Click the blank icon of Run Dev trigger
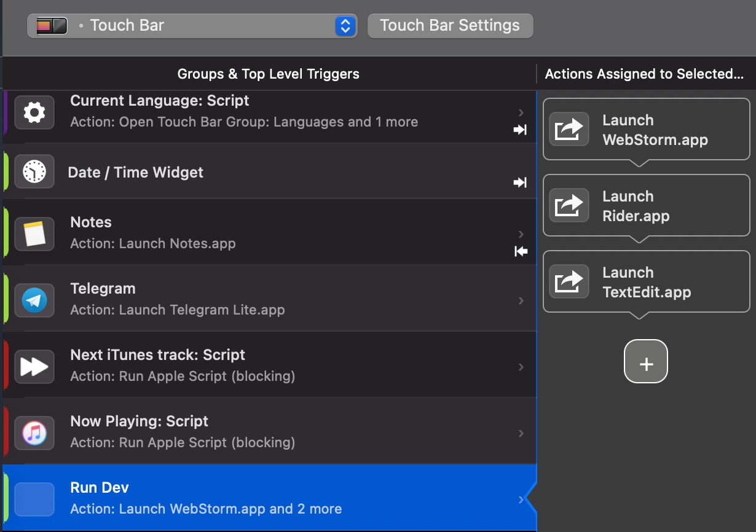 34,499
